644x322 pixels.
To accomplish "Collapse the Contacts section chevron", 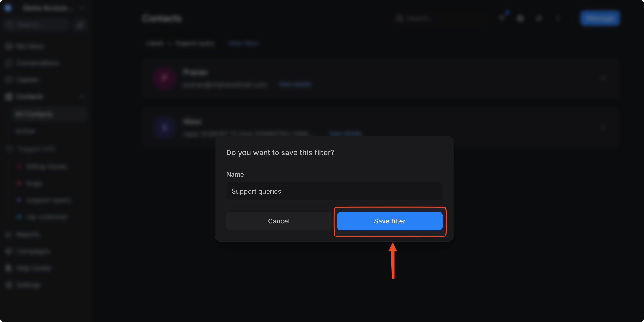I will click(x=82, y=97).
